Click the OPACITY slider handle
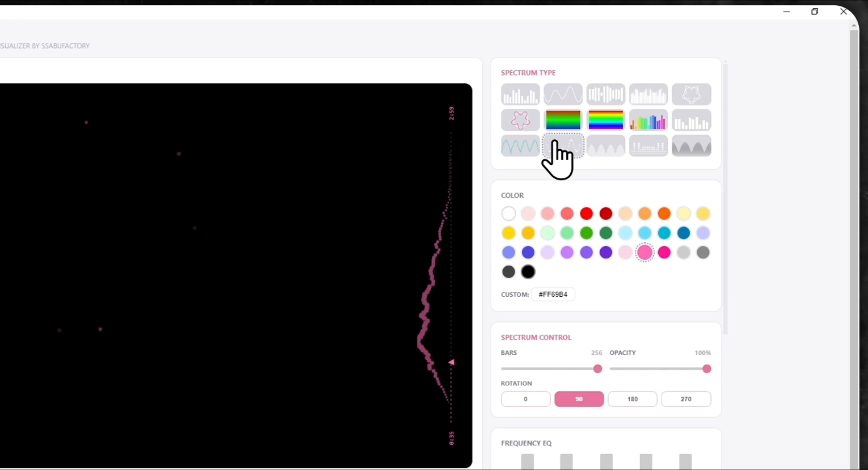Viewport: 868px width, 470px height. pyautogui.click(x=707, y=369)
